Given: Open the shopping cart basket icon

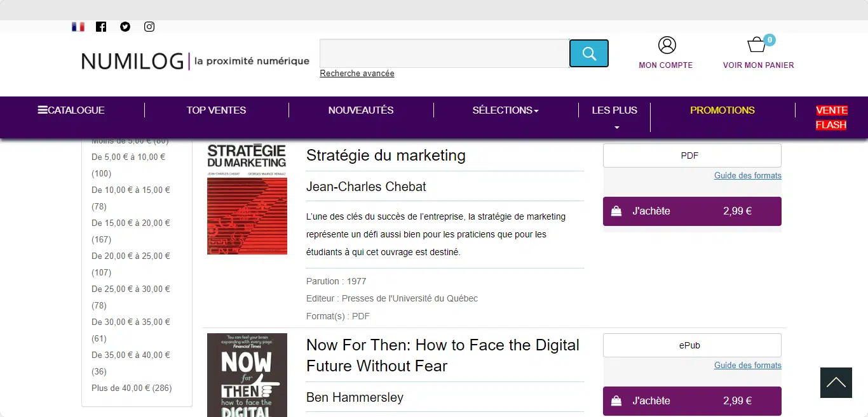Looking at the screenshot, I should 757,45.
